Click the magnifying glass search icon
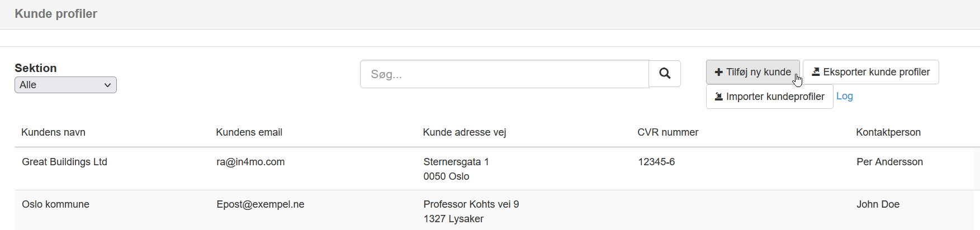 click(665, 74)
